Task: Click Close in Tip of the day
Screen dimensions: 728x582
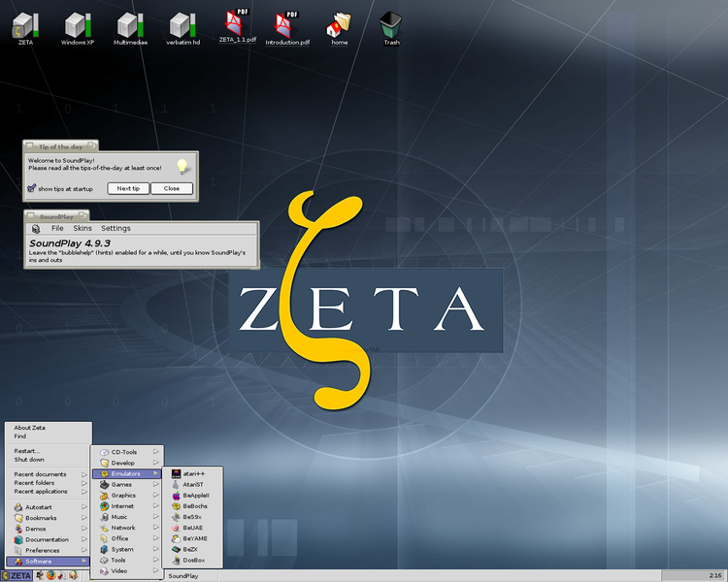Action: pos(171,188)
